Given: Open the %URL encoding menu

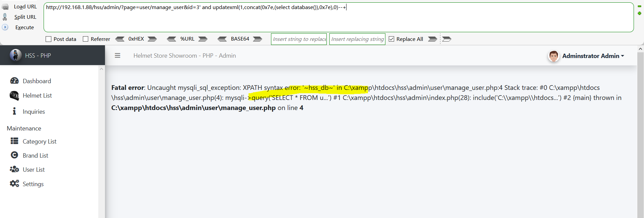Looking at the screenshot, I should coord(187,39).
